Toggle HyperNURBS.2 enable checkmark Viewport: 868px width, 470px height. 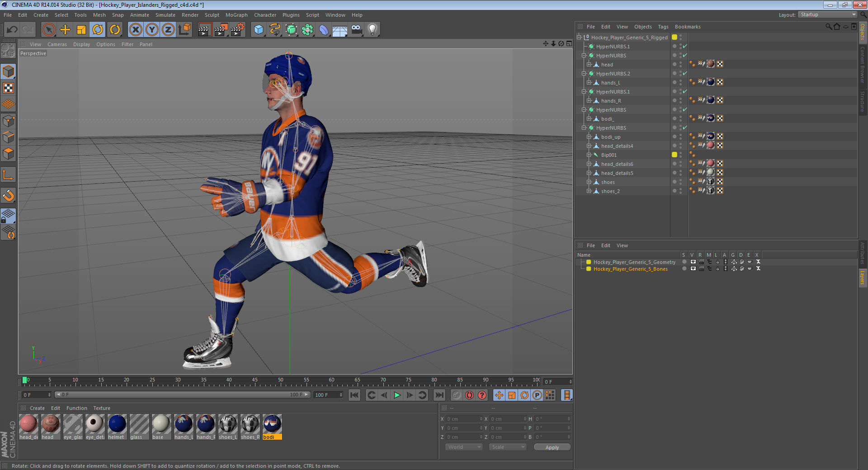click(685, 73)
